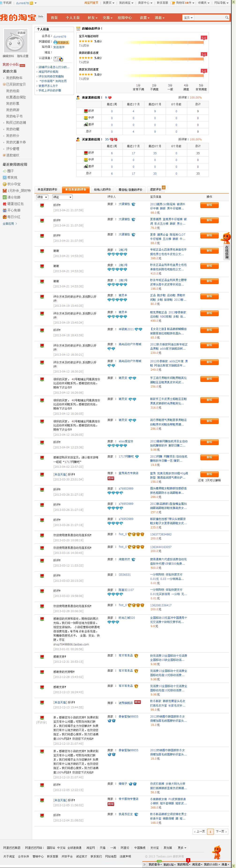Image resolution: width=236 pixels, height=868 pixels.
Task: Open the 宝贝 search type dropdown
Action: (188, 18)
